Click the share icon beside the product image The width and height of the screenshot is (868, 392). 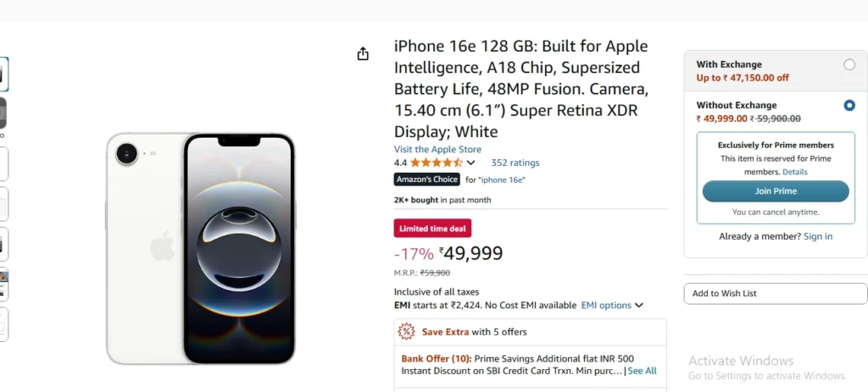pos(363,53)
